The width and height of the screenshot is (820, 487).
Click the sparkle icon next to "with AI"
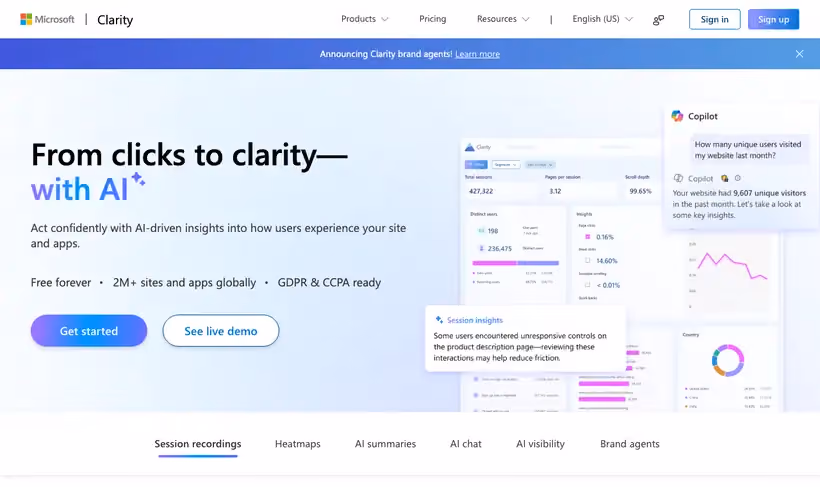[x=138, y=179]
